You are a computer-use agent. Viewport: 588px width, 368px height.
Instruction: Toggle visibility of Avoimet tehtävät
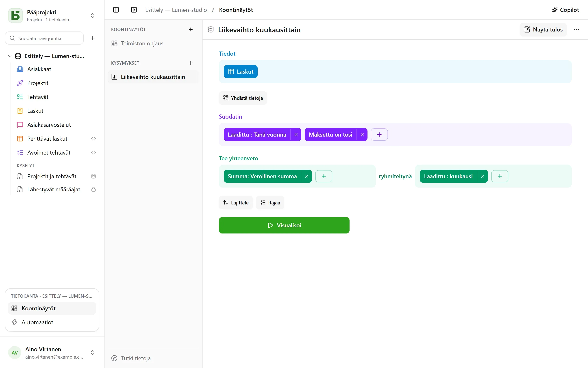[93, 153]
